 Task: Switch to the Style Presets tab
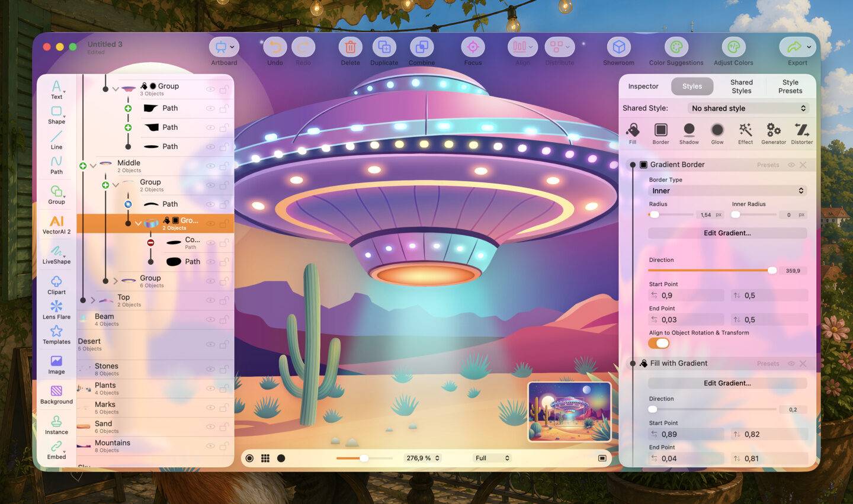tap(790, 86)
